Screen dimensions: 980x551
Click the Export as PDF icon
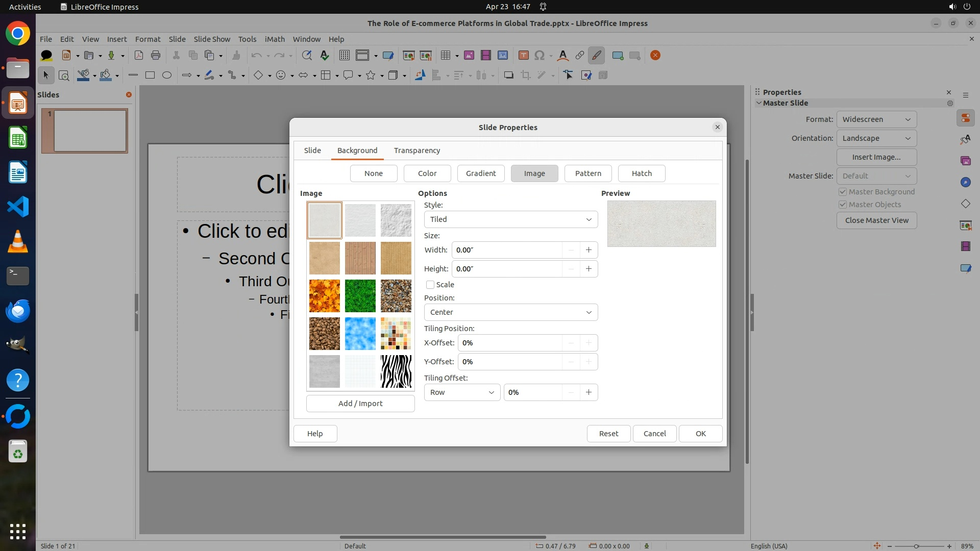tap(138, 56)
